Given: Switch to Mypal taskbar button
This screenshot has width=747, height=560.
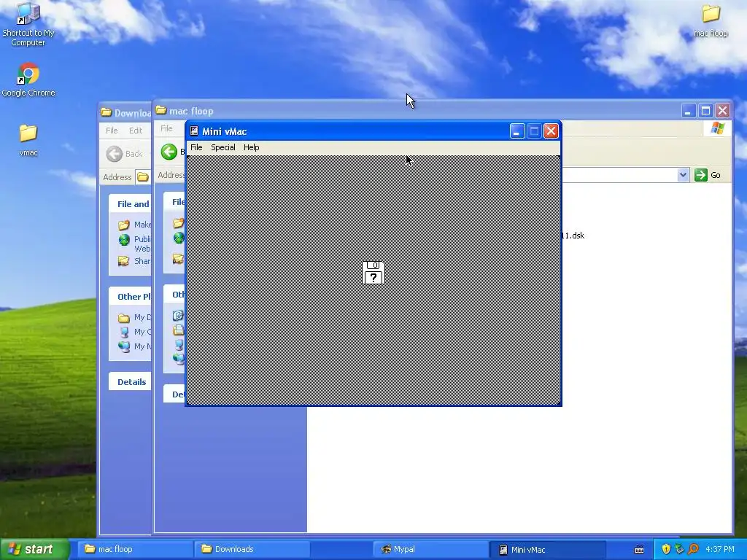Looking at the screenshot, I should [x=430, y=549].
